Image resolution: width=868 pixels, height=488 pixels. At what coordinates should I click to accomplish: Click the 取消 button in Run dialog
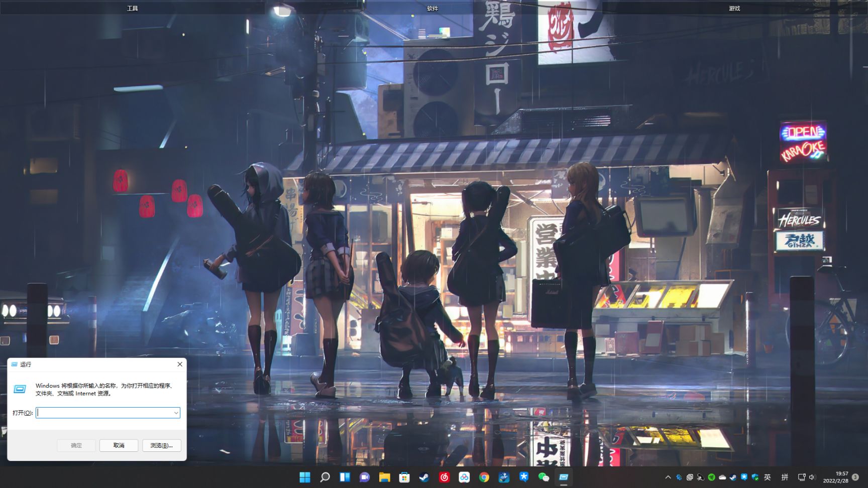119,445
